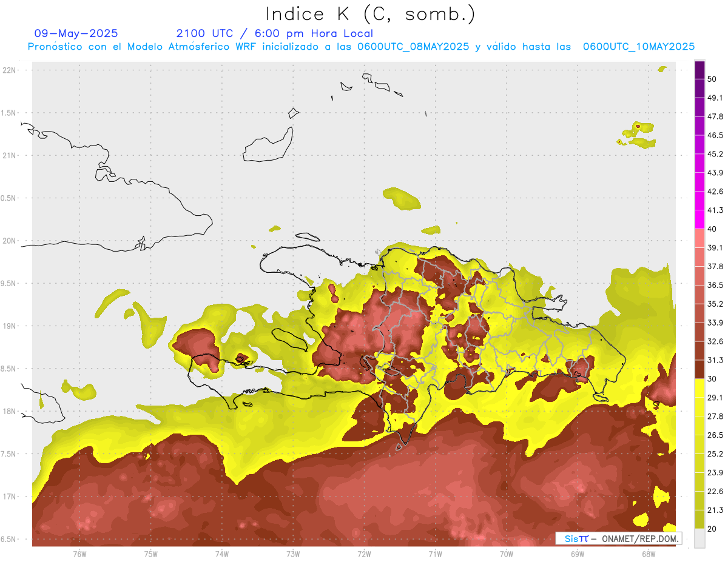728x562 pixels.
Task: Click the '20' value on the color scale
Action: [712, 529]
